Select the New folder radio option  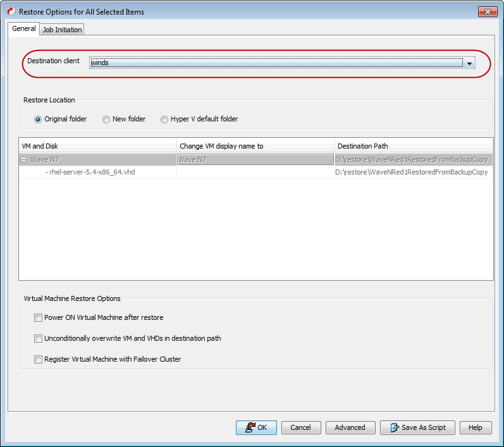[106, 119]
